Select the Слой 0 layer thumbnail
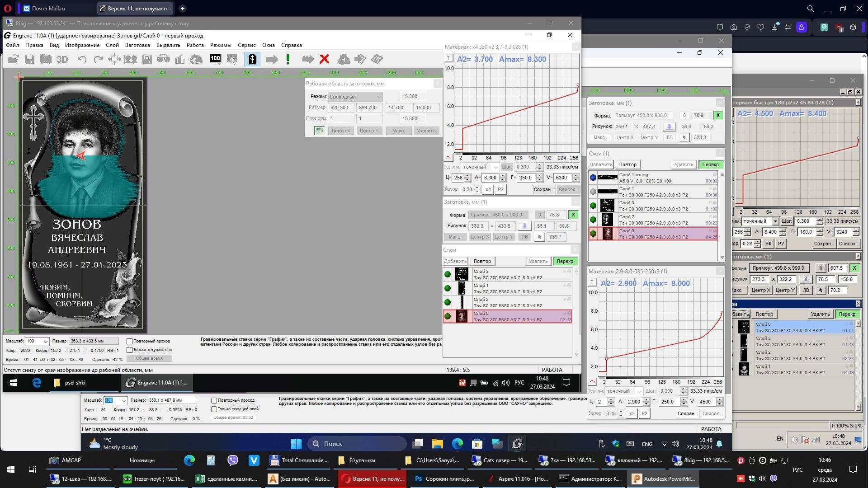The image size is (868, 488). pos(462,316)
